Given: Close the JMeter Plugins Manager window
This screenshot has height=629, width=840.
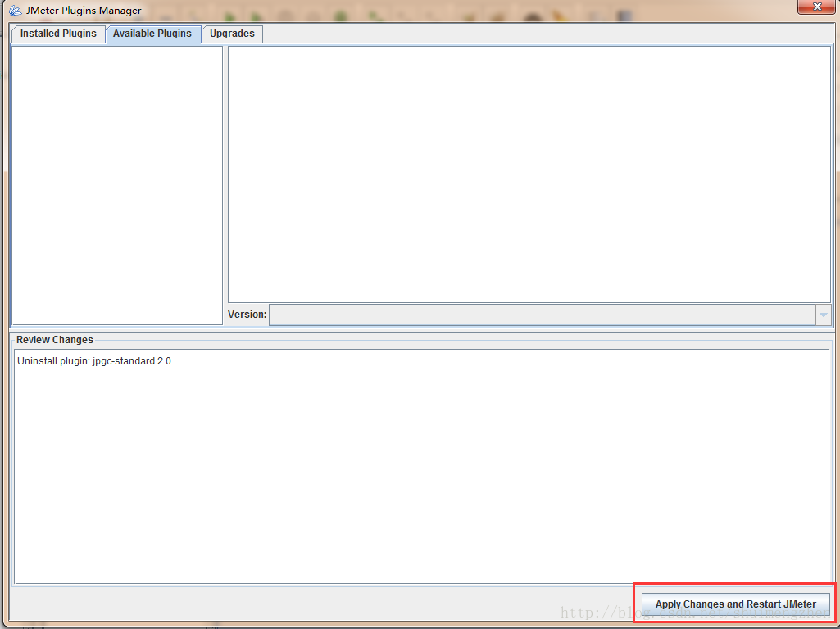Looking at the screenshot, I should coord(816,7).
